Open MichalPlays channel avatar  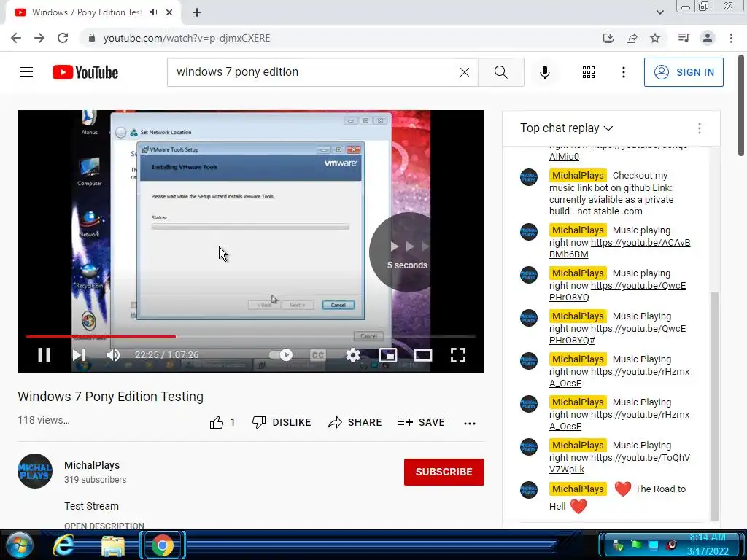click(35, 471)
